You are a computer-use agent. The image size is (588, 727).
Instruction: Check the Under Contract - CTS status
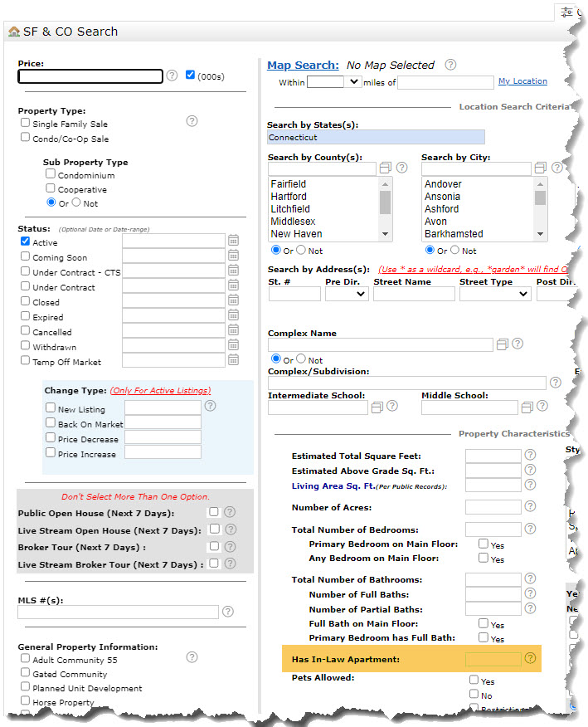[25, 271]
